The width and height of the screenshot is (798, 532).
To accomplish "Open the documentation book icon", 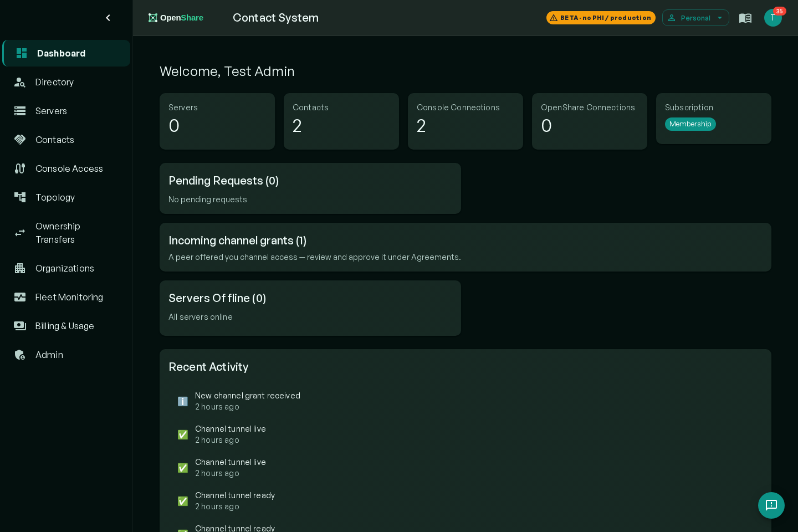I will pyautogui.click(x=745, y=18).
